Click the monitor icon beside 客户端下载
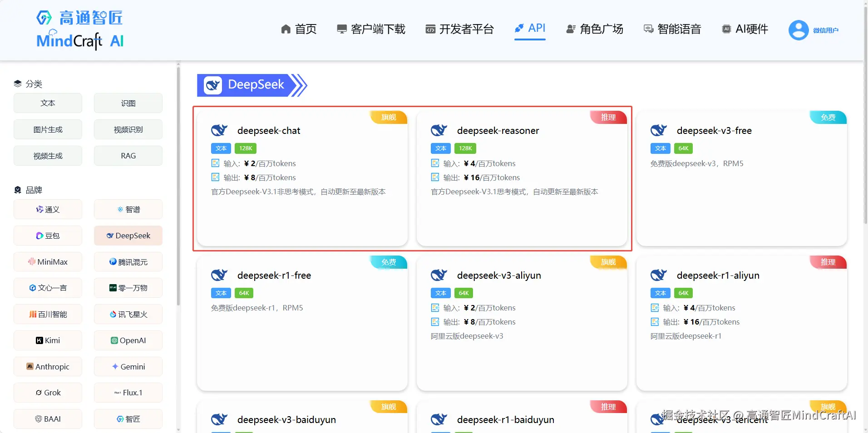 pyautogui.click(x=342, y=29)
